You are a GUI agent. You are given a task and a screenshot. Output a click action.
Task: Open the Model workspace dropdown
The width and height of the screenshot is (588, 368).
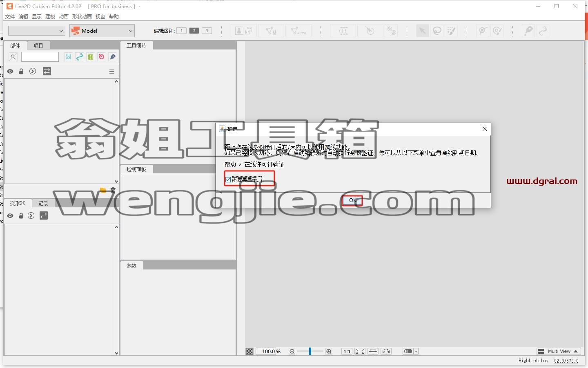point(102,31)
